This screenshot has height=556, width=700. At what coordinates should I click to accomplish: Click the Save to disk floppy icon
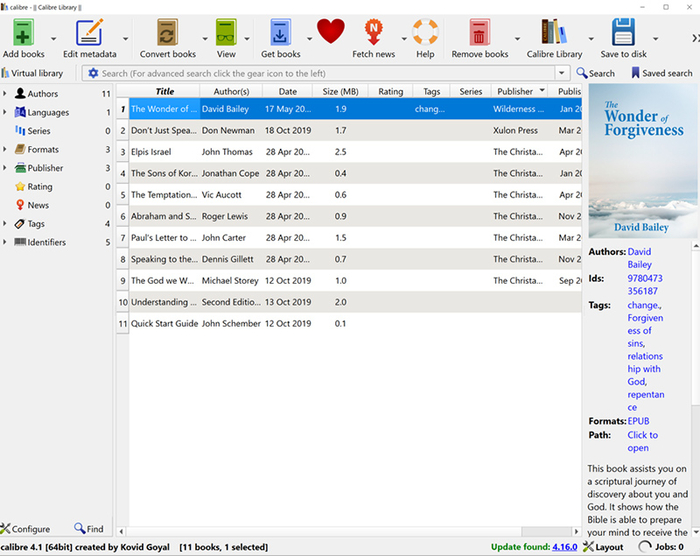point(623,32)
